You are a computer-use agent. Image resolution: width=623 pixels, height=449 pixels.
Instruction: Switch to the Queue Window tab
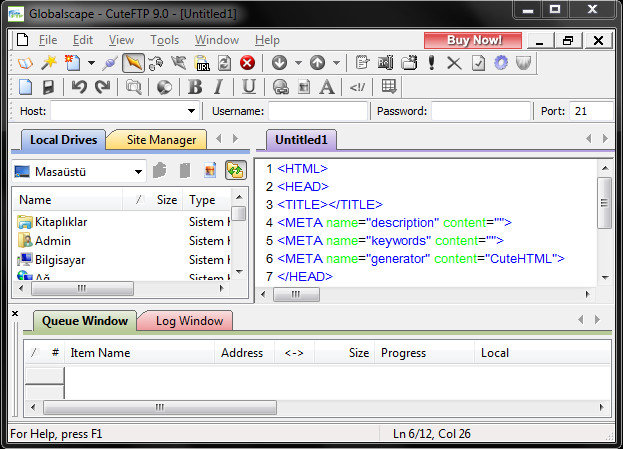tap(85, 321)
